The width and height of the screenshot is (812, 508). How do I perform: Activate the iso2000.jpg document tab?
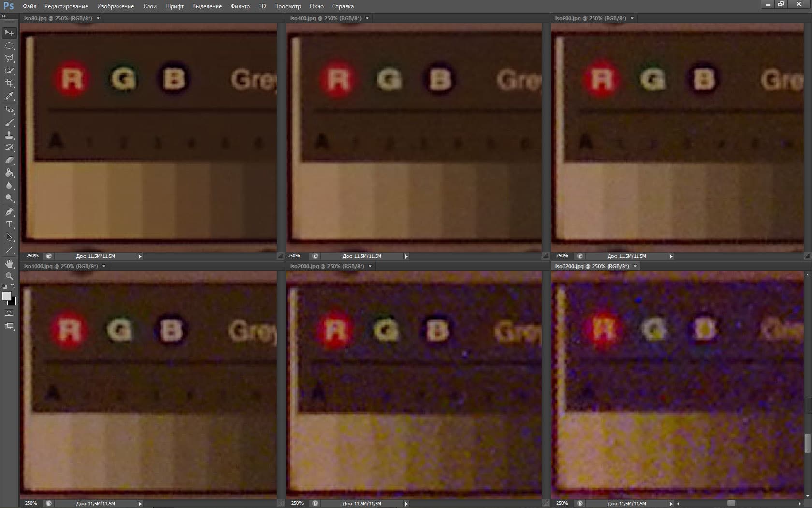[x=331, y=266]
